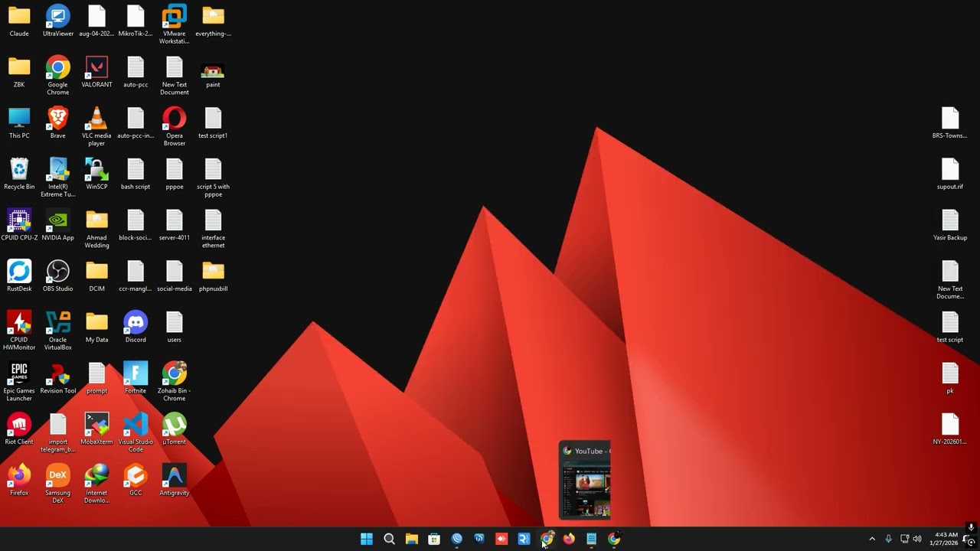
Task: Open the Windows Start menu
Action: (x=367, y=539)
